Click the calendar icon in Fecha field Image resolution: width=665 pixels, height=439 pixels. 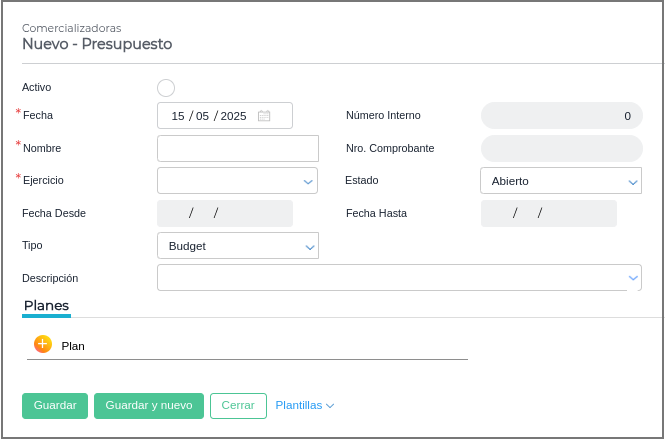tap(264, 116)
